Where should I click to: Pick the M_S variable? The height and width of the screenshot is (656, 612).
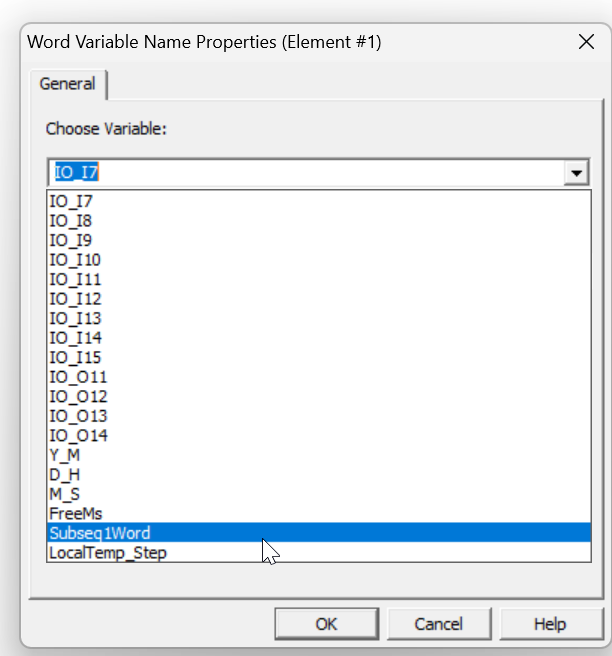(x=319, y=494)
